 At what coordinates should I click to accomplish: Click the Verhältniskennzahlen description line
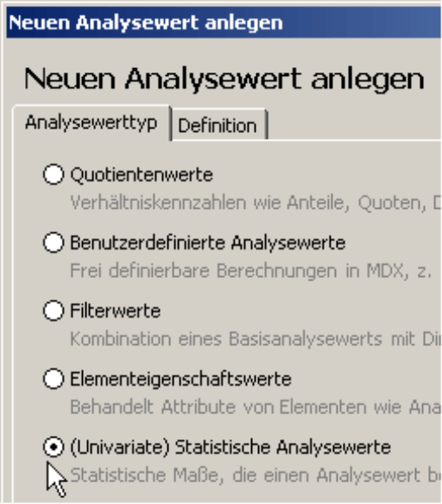pyautogui.click(x=256, y=203)
